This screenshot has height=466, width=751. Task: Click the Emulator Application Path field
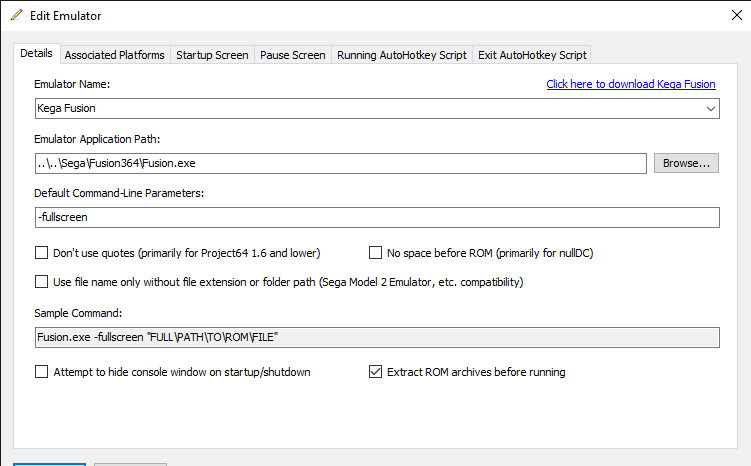tap(341, 163)
